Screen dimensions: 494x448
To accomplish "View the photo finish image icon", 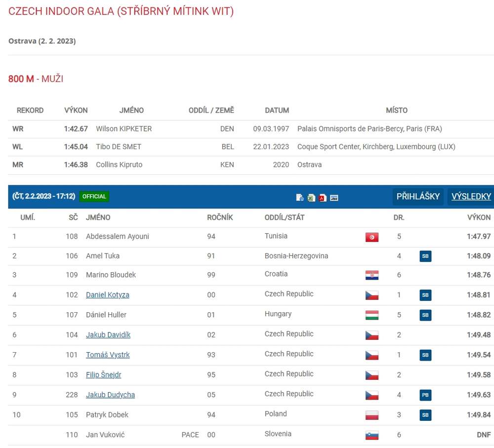I will [x=334, y=198].
